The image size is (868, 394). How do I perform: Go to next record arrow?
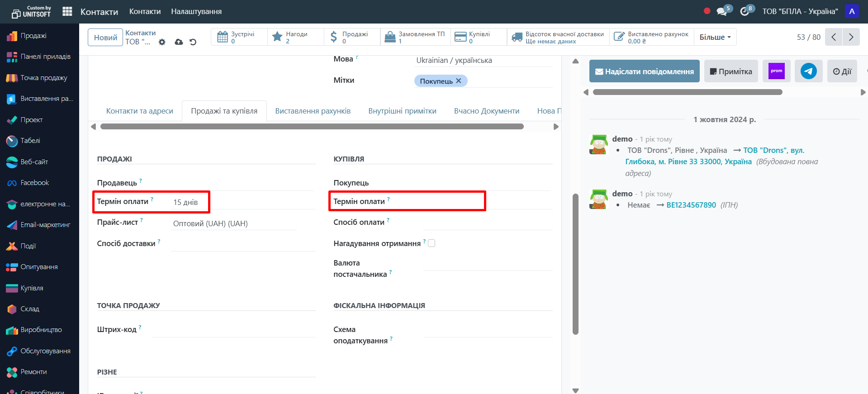coord(851,37)
